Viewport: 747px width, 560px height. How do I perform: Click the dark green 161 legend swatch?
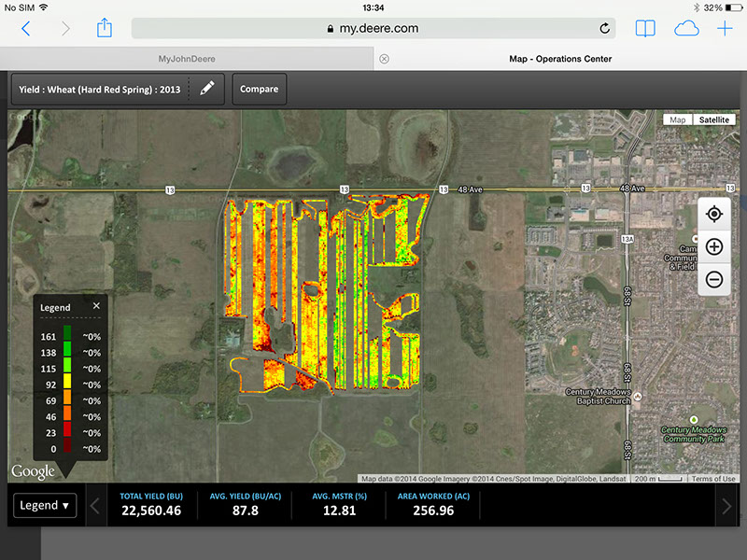pyautogui.click(x=66, y=336)
